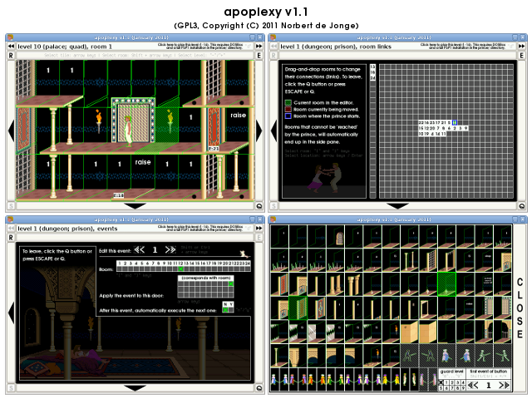Pick the iron gate tile in palette

tap(428, 260)
